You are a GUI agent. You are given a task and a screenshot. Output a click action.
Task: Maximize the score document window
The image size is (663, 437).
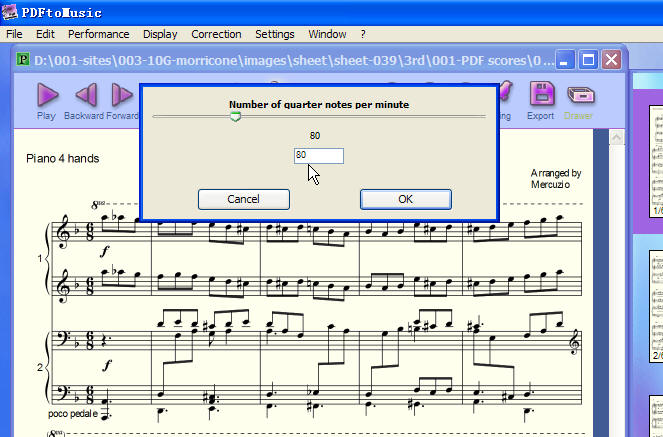[588, 60]
